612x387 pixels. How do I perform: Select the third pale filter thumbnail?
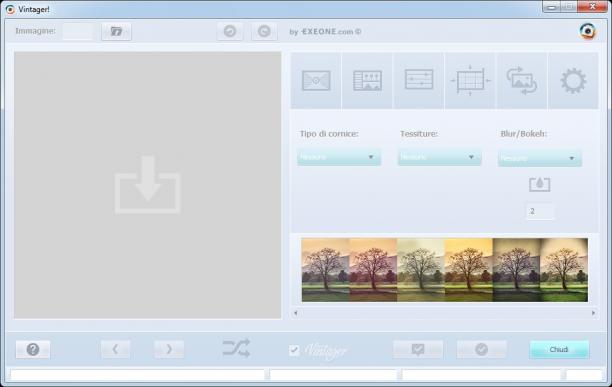click(x=421, y=270)
